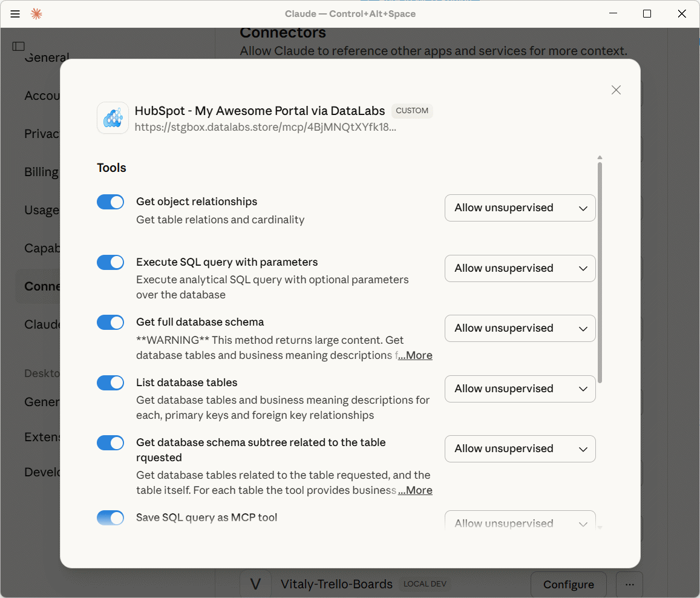The width and height of the screenshot is (700, 598).
Task: Toggle off List database tables tool
Action: [110, 383]
